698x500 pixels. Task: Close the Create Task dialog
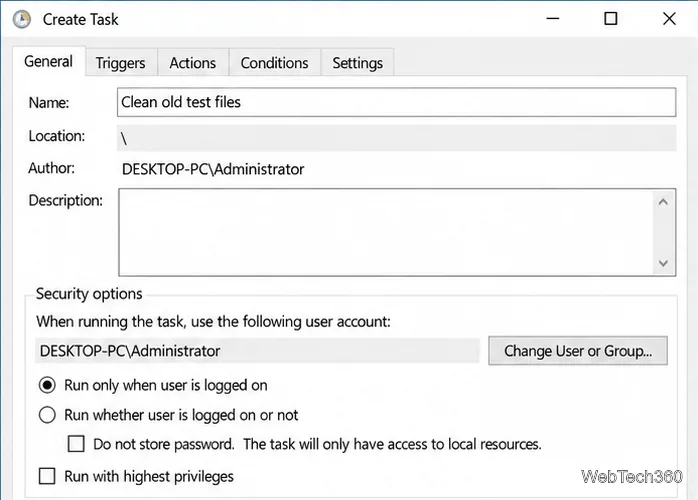click(669, 19)
